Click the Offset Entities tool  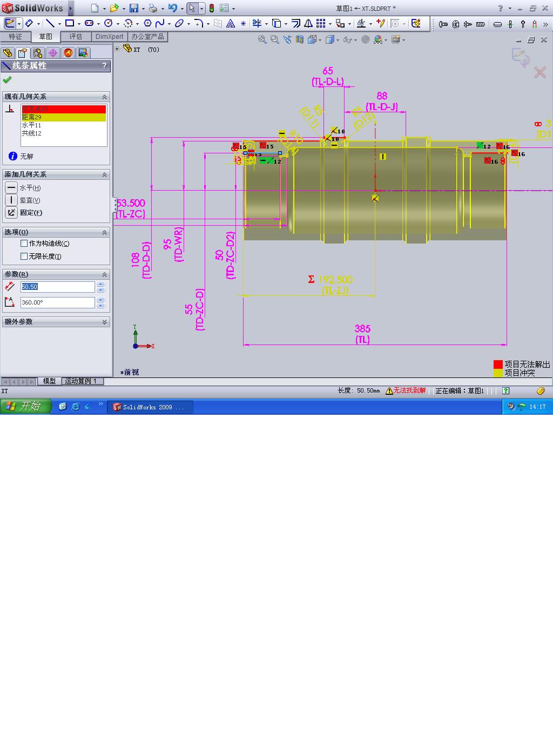pyautogui.click(x=296, y=23)
